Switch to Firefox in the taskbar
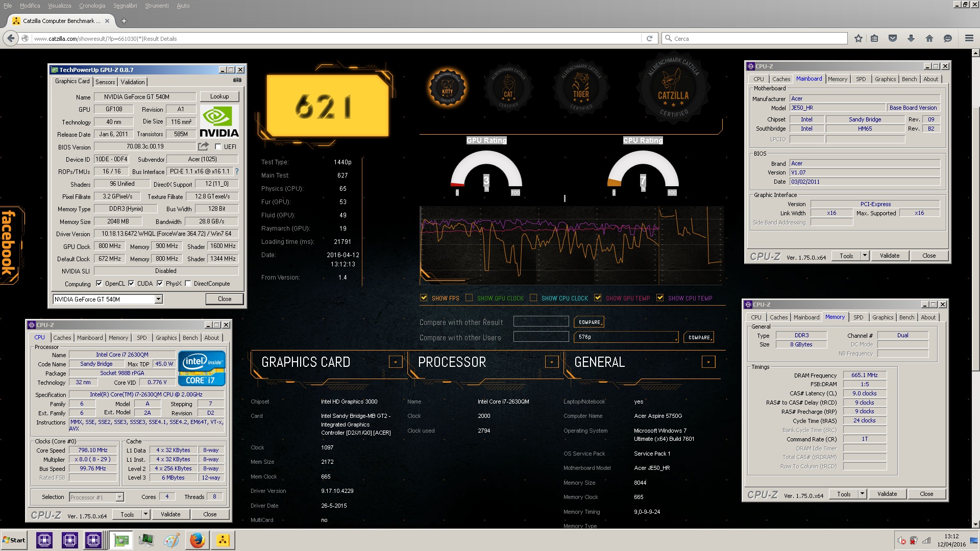980x551 pixels. [x=198, y=540]
